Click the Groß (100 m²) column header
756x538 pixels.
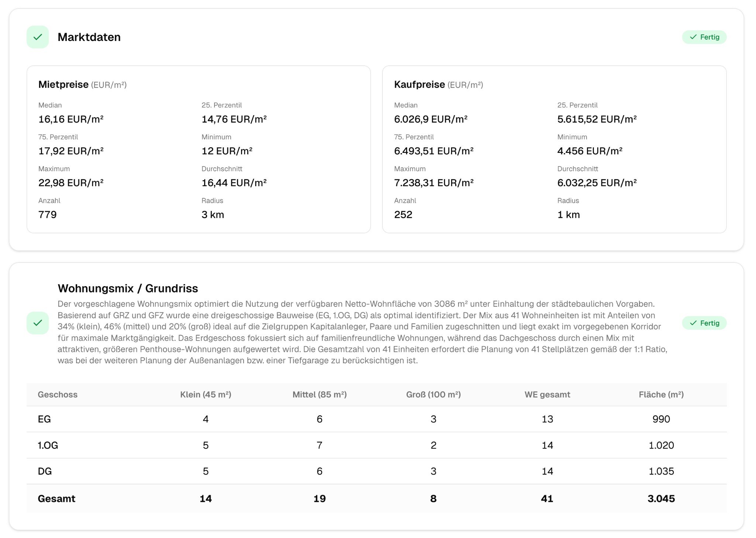(433, 394)
